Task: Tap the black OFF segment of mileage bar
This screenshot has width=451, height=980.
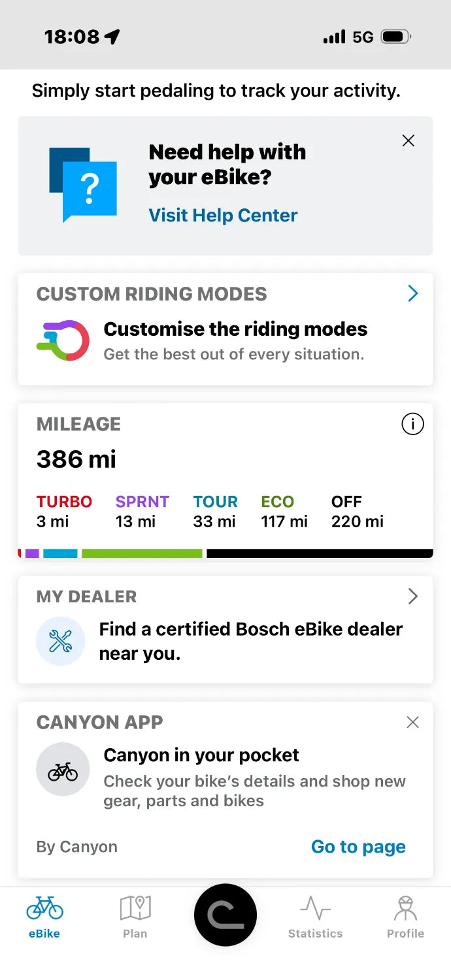Action: [x=320, y=553]
